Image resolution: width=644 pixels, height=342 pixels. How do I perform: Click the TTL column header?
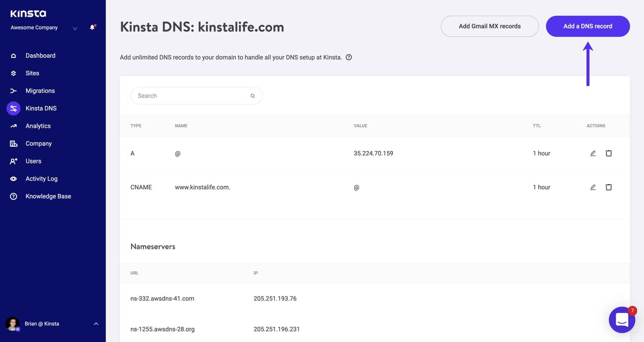537,126
